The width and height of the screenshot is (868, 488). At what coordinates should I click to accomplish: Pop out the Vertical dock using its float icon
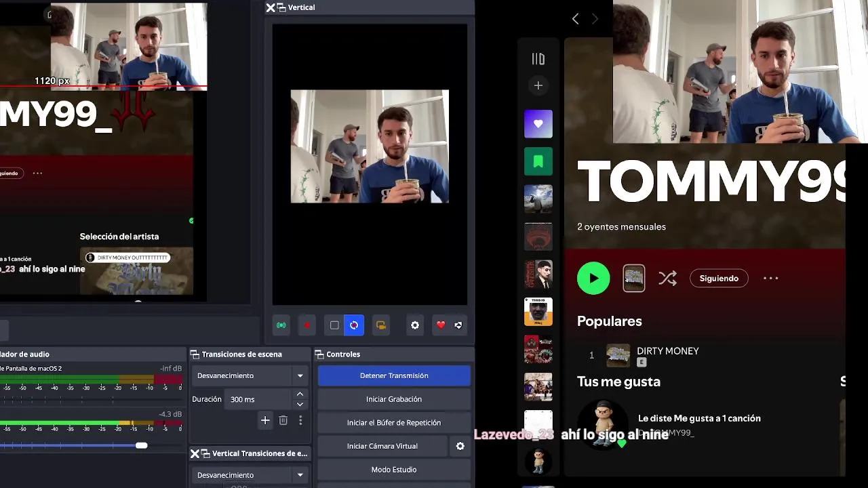pos(280,7)
